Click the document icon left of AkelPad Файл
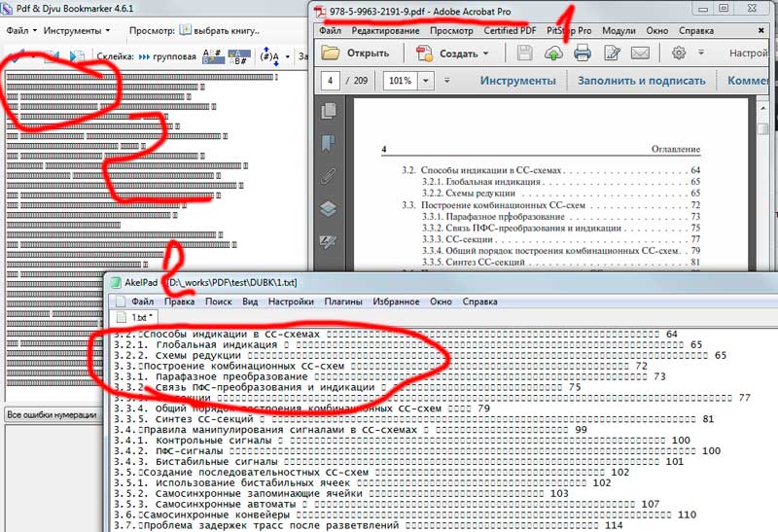The image size is (778, 532). pos(120,301)
